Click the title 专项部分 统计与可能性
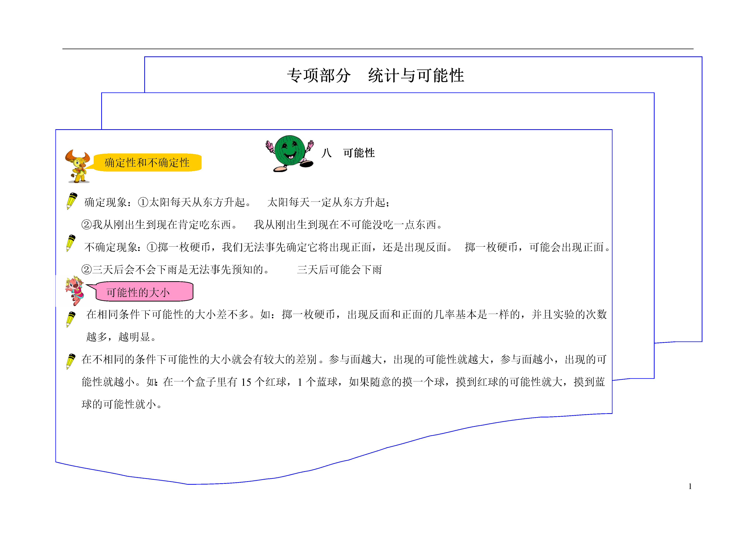Screen dimensions: 756x535 click(375, 75)
